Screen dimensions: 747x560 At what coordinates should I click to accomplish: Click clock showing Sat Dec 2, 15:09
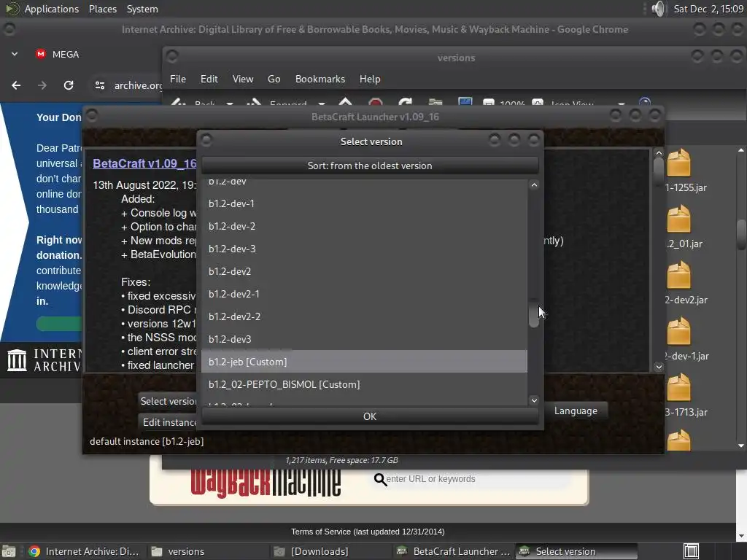click(x=708, y=9)
